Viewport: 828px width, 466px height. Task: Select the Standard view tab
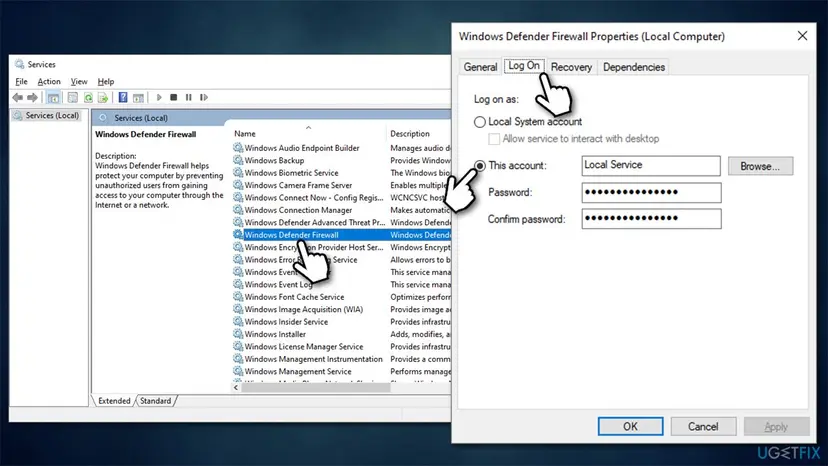155,401
